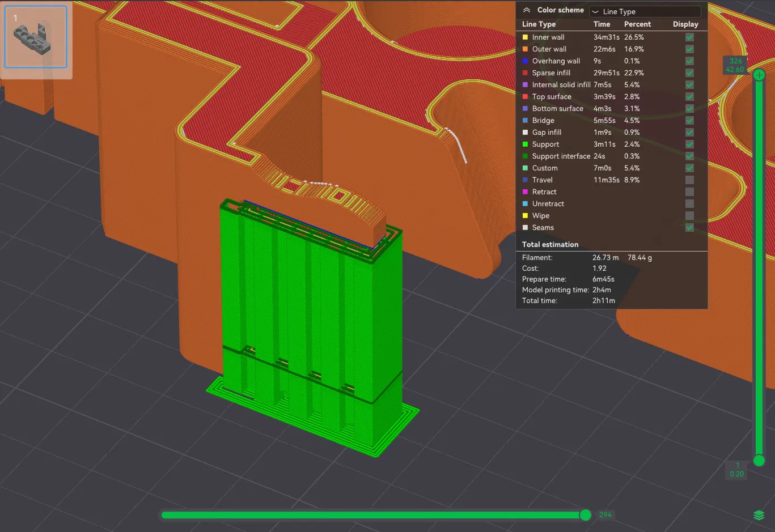Show Unretract points via its checkbox
This screenshot has width=775, height=532.
coord(689,204)
